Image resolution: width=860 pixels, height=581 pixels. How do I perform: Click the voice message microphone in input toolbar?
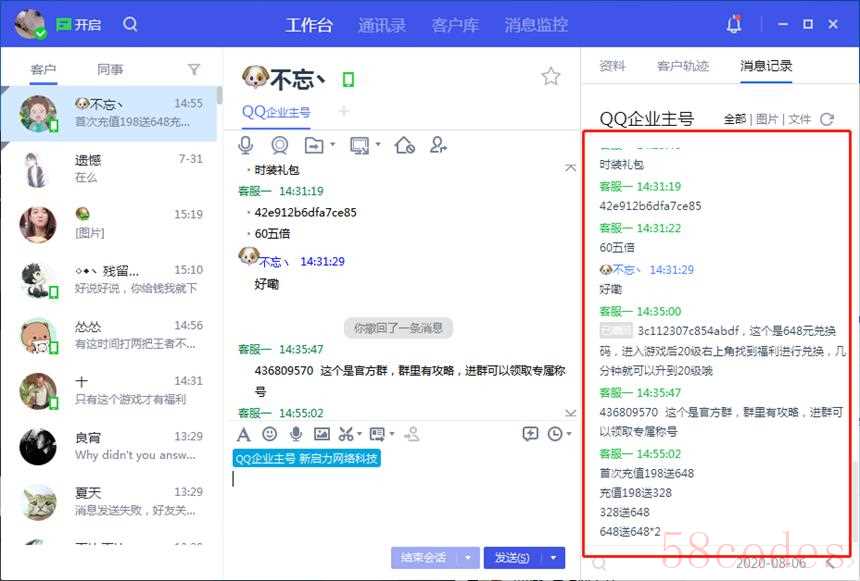point(296,434)
